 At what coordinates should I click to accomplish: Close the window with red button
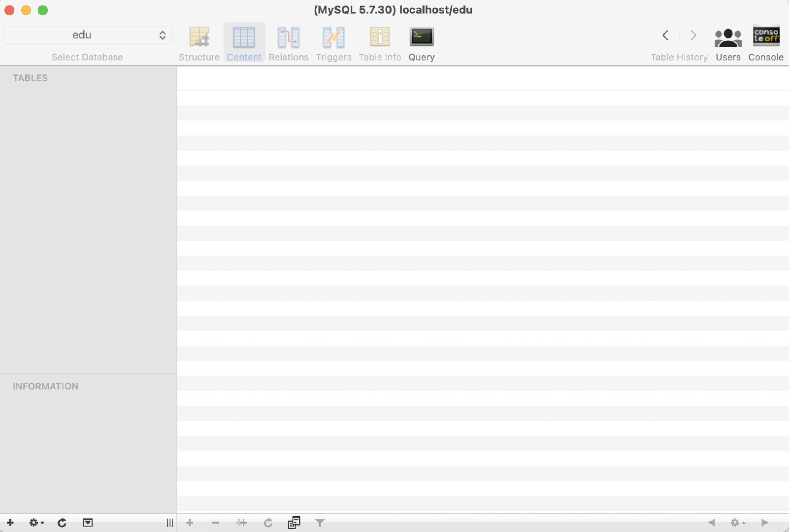click(x=9, y=10)
